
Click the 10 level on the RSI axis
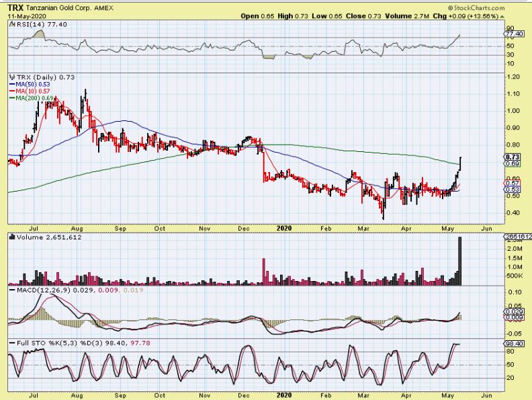[x=510, y=63]
